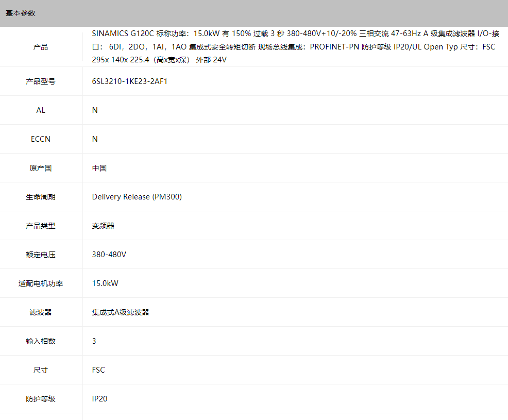
Task: Click the 15.0kW value in the 适配电机功率 row
Action: [x=105, y=283]
